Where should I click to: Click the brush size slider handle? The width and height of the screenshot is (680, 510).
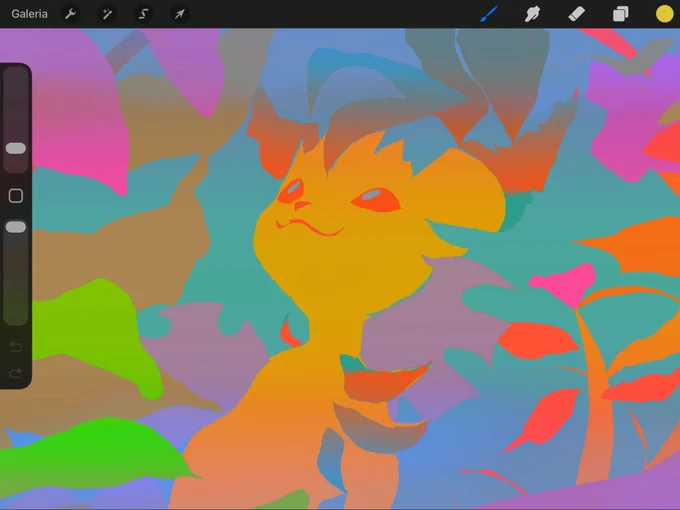(16, 148)
